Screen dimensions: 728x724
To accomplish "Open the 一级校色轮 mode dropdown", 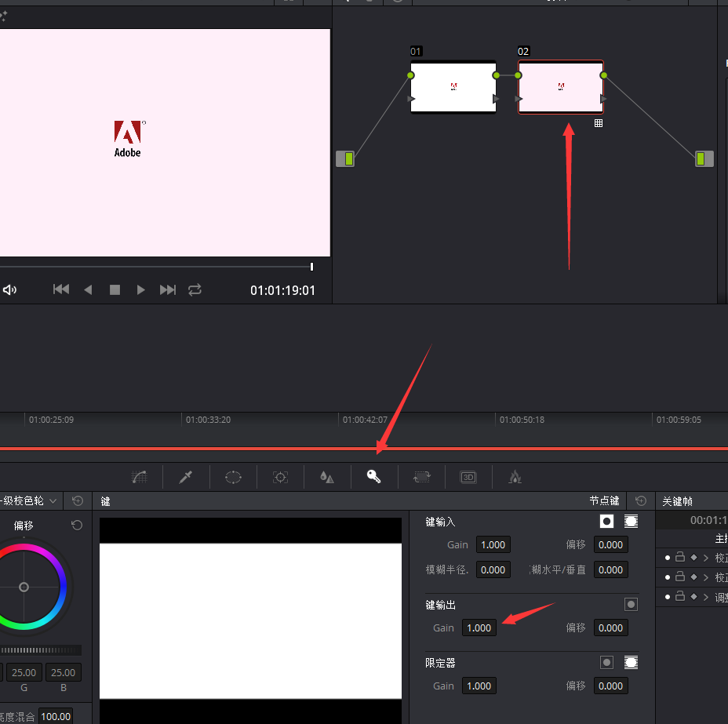I will coord(53,500).
